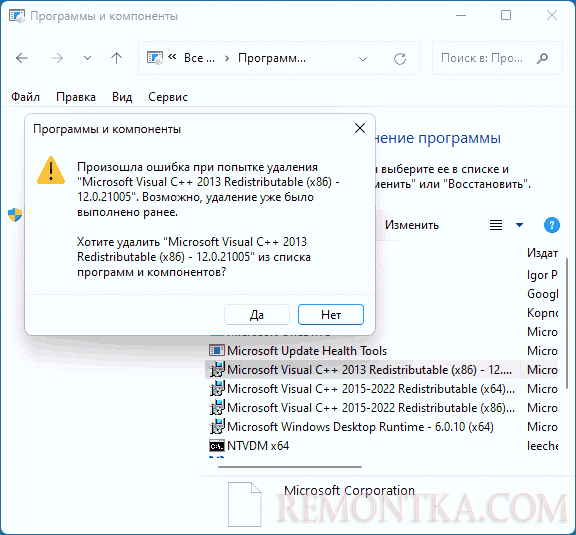
Task: Click the Igor P publisher cell
Action: (x=542, y=275)
